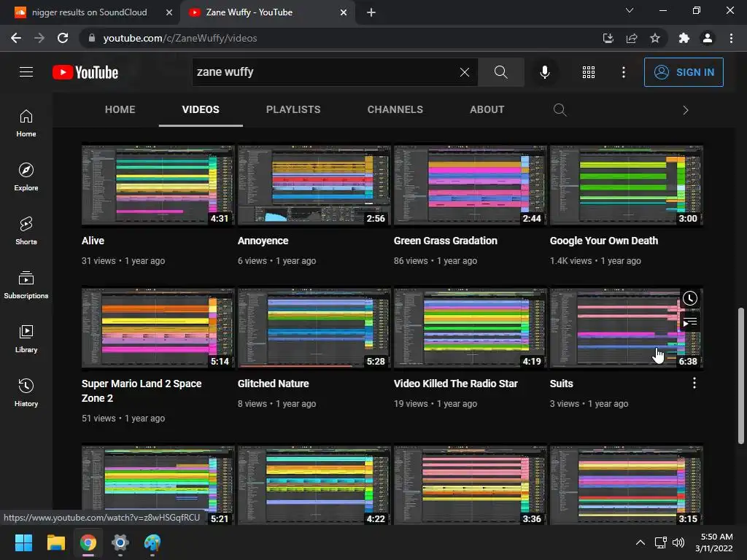The width and height of the screenshot is (747, 560).
Task: Open History in the sidebar
Action: (26, 393)
